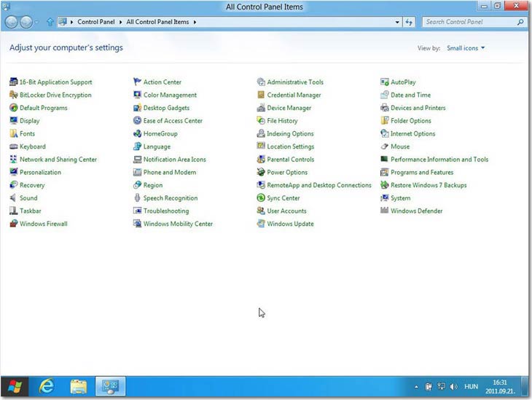532x400 pixels.
Task: Expand the Small icons view dropdown
Action: (x=466, y=48)
